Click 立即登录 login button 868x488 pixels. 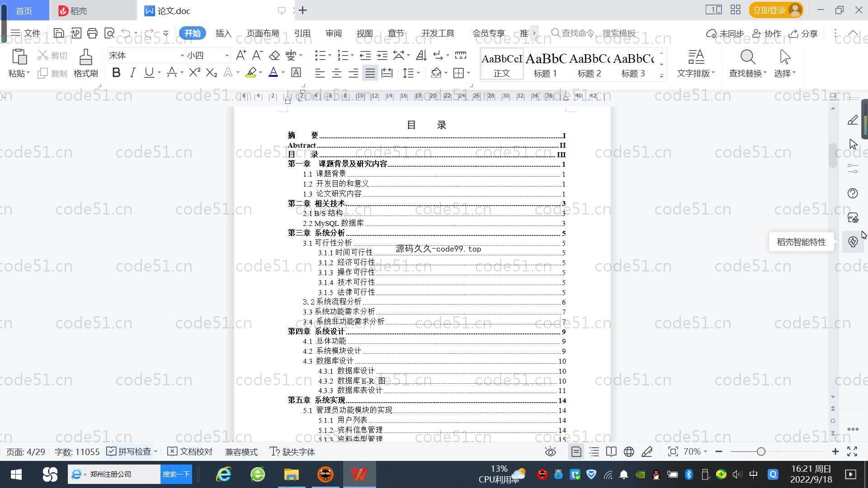(x=776, y=10)
